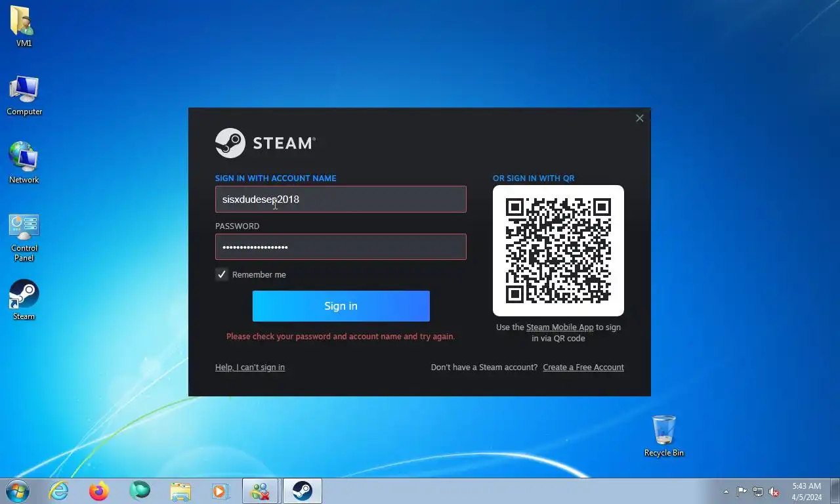Click the password input field
This screenshot has height=504, width=840.
(x=341, y=247)
